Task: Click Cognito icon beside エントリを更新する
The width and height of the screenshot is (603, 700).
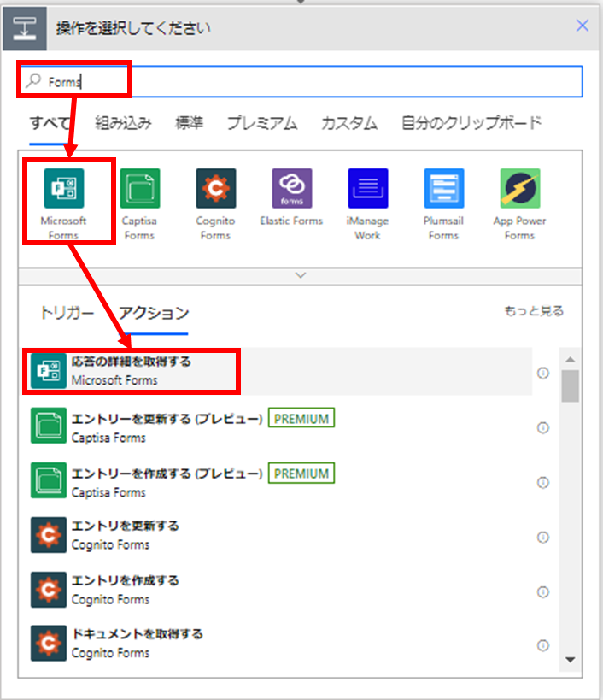Action: 49,535
